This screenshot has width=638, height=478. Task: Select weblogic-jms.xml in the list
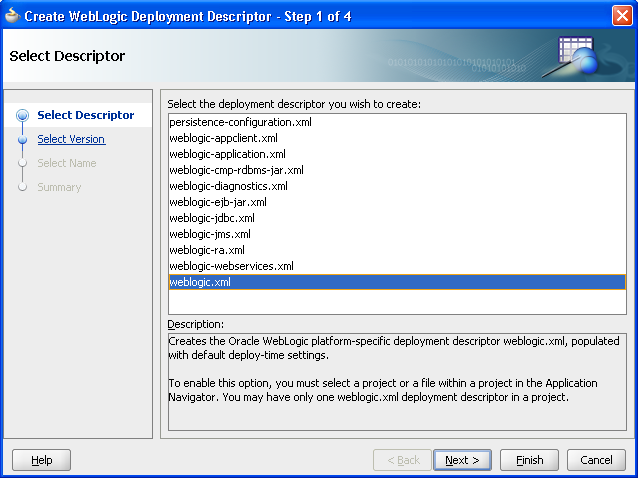pyautogui.click(x=209, y=234)
